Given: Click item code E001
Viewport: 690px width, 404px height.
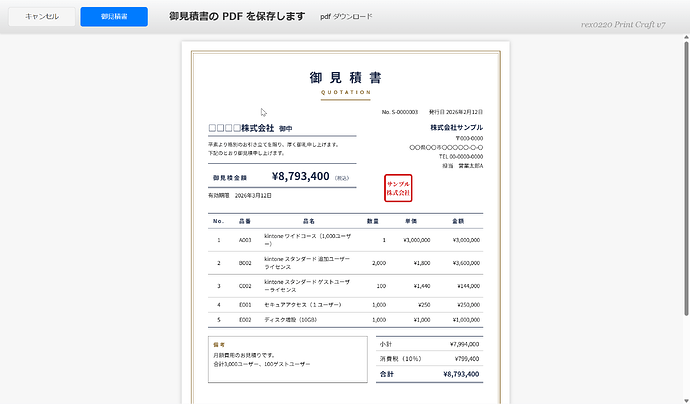Looking at the screenshot, I should 245,305.
